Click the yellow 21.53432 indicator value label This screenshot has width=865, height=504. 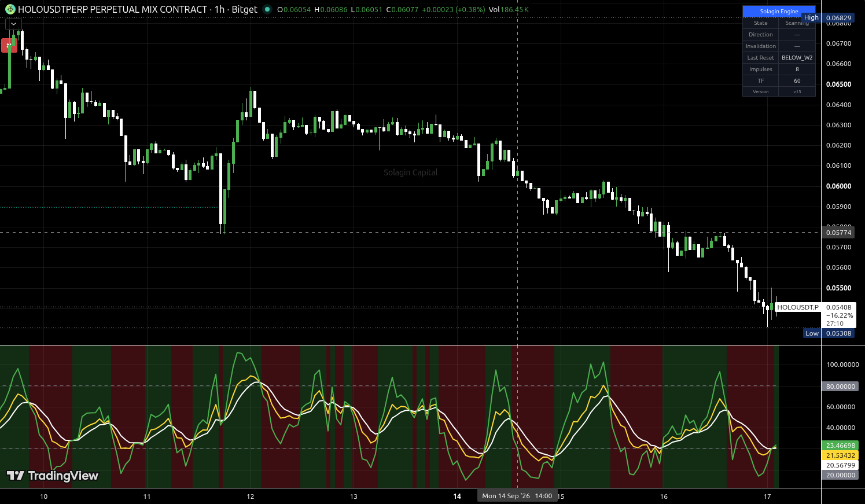pyautogui.click(x=840, y=455)
